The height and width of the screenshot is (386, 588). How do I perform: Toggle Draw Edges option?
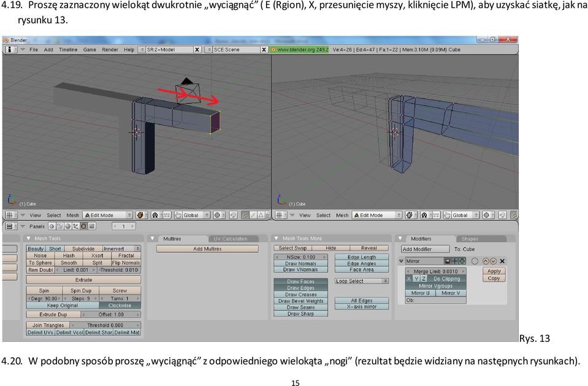pyautogui.click(x=301, y=288)
